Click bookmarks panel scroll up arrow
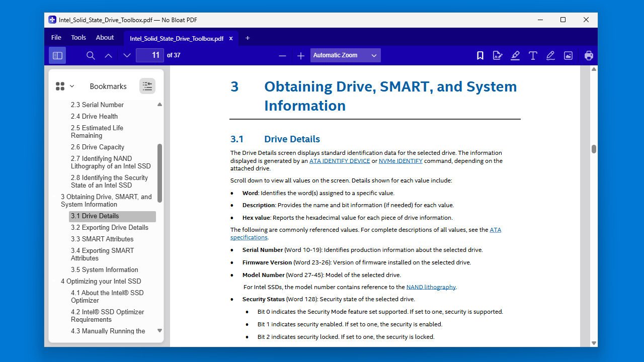This screenshot has height=362, width=644. (x=159, y=105)
